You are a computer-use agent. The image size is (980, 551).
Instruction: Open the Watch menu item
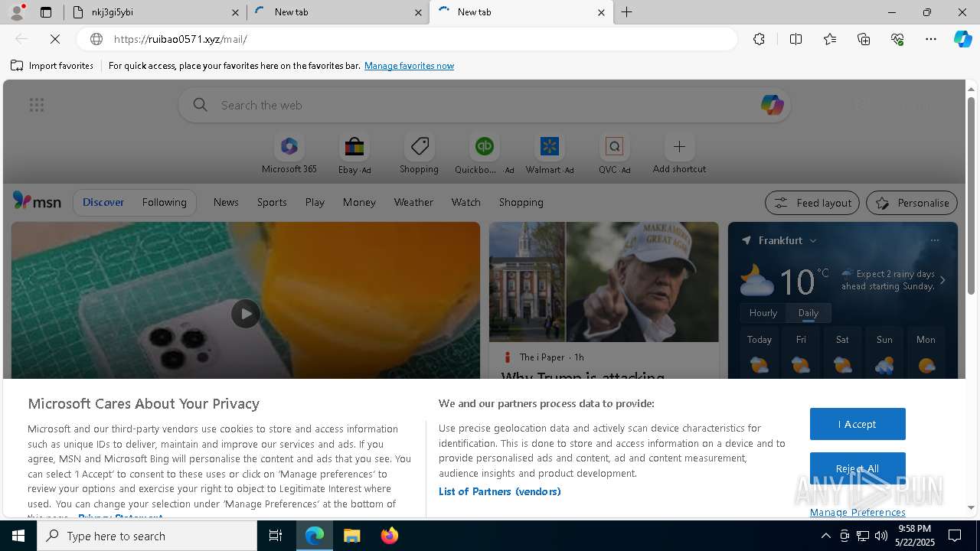[465, 202]
